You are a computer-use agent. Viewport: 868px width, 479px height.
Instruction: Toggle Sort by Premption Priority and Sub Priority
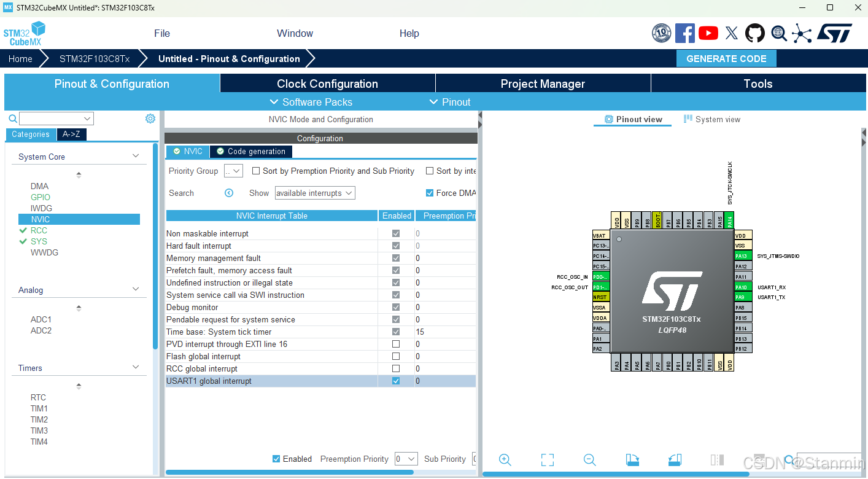pyautogui.click(x=256, y=171)
